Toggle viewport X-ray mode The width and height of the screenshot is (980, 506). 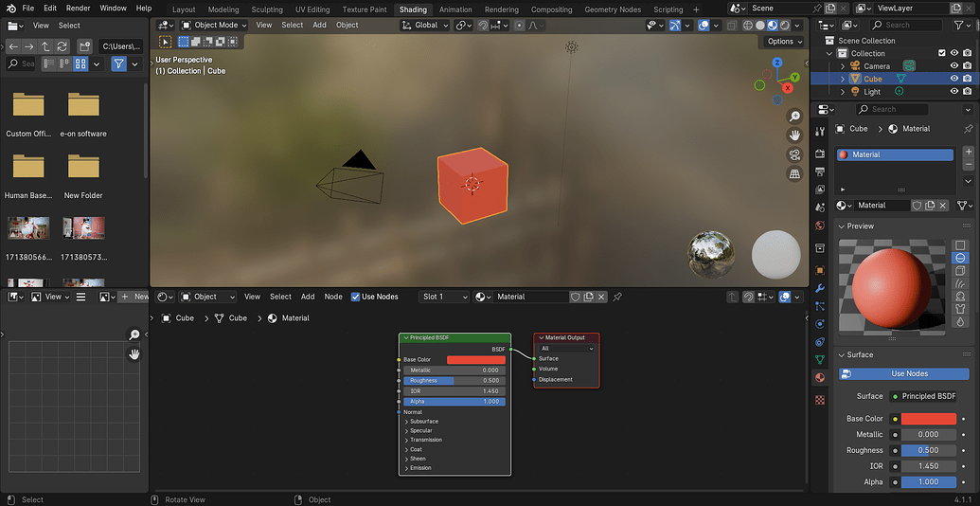coord(731,25)
